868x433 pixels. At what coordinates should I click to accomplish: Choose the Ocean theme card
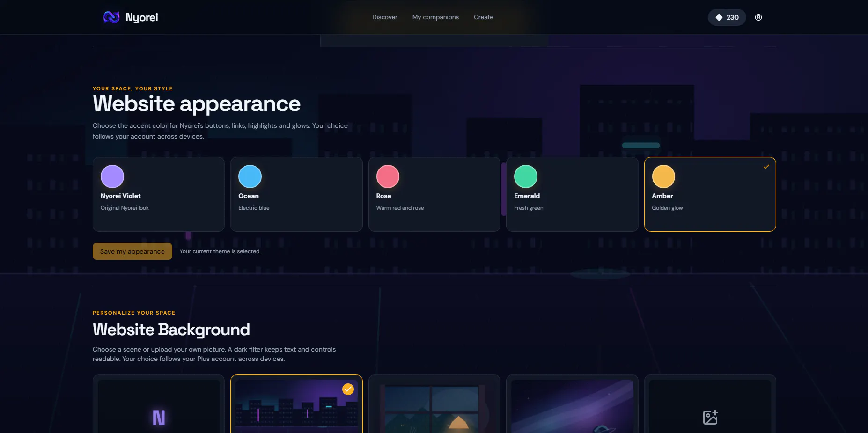coord(296,194)
